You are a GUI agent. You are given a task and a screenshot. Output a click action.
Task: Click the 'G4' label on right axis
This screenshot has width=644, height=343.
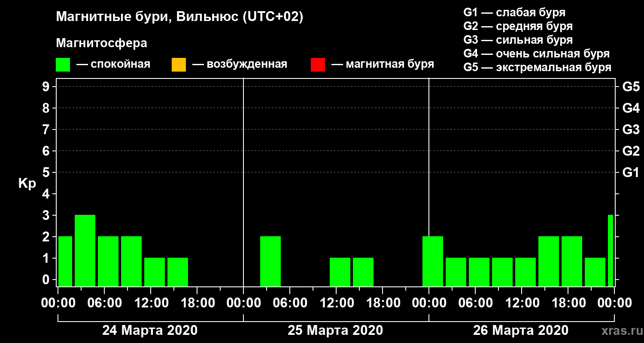631,108
